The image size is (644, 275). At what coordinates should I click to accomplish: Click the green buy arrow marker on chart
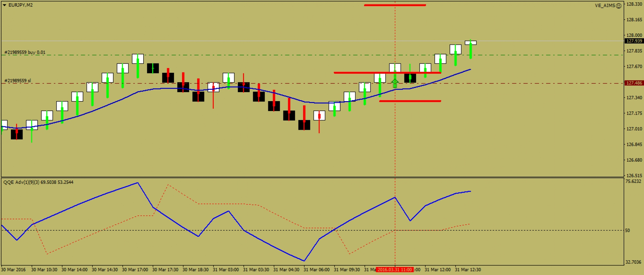(x=395, y=83)
